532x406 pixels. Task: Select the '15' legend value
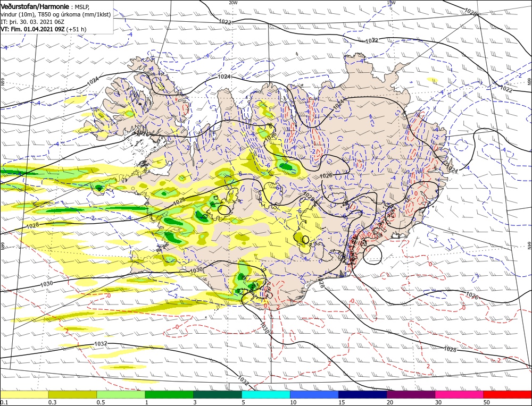click(x=342, y=402)
